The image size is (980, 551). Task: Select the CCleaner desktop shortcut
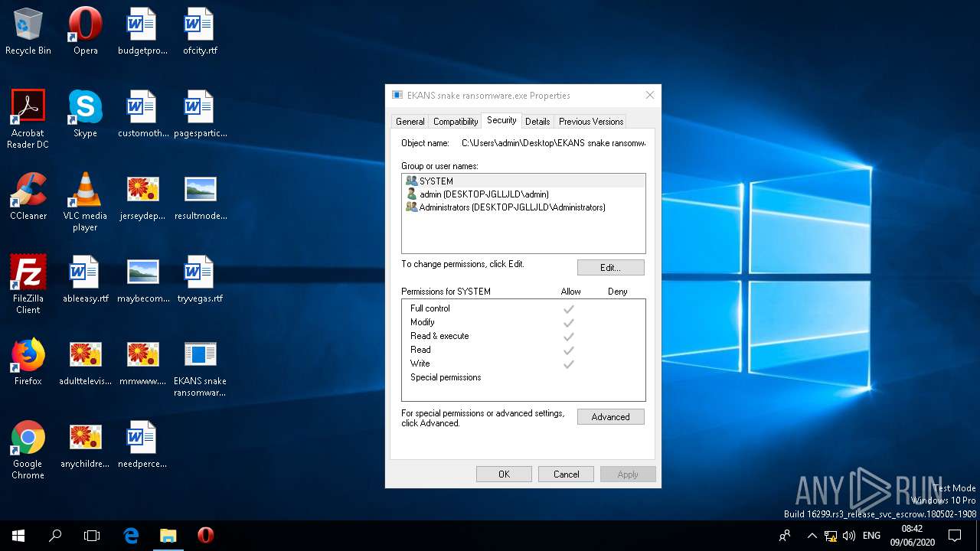pos(28,197)
